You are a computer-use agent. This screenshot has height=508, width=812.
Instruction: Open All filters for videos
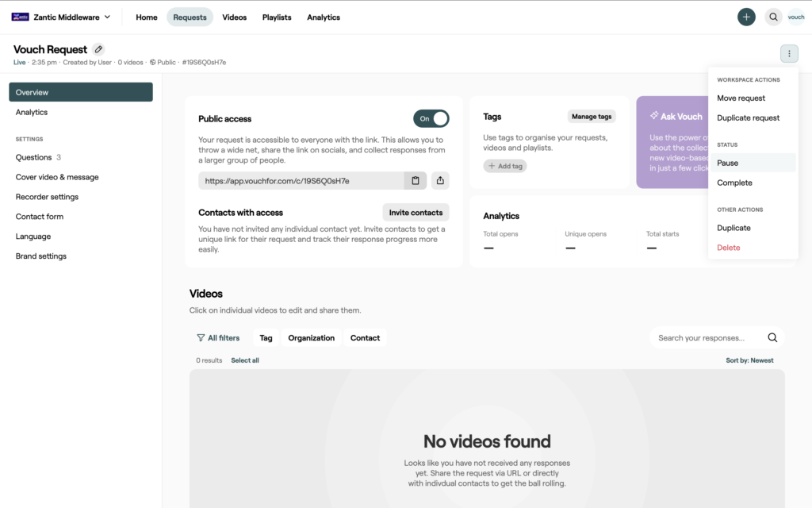(218, 338)
